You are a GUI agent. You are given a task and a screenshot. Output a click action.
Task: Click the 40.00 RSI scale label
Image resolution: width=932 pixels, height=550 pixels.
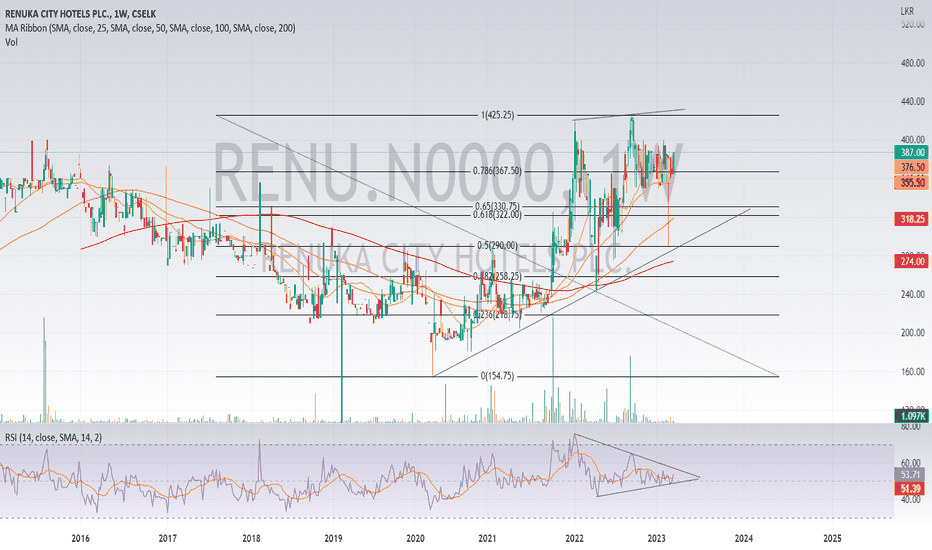pyautogui.click(x=911, y=500)
